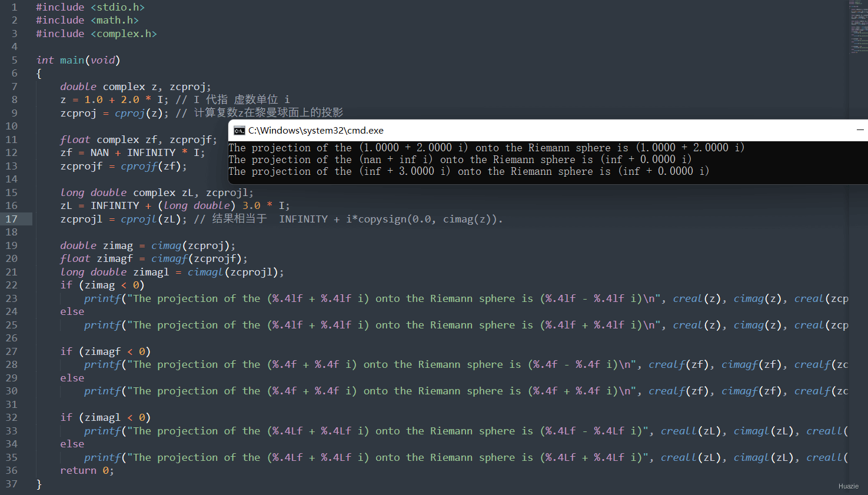Viewport: 868px width, 495px height.
Task: Minimize the cmd.exe console window
Action: click(x=860, y=130)
